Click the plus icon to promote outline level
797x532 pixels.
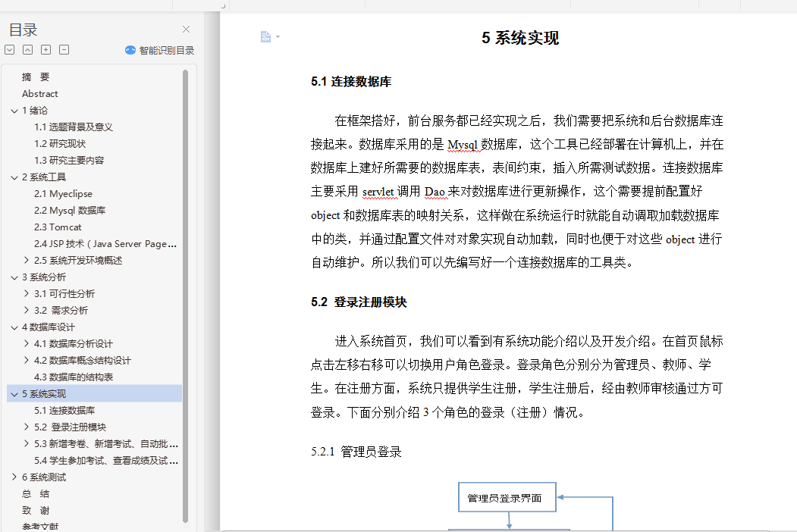pos(45,50)
